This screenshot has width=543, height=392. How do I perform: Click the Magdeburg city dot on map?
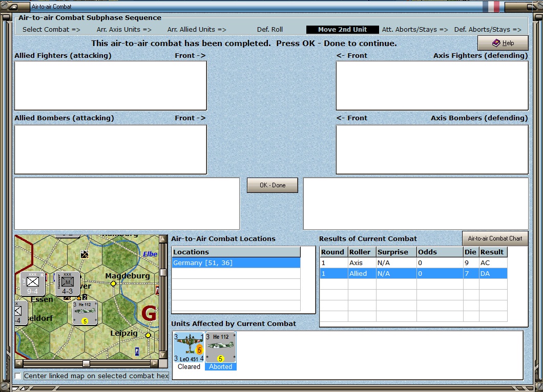pyautogui.click(x=113, y=284)
